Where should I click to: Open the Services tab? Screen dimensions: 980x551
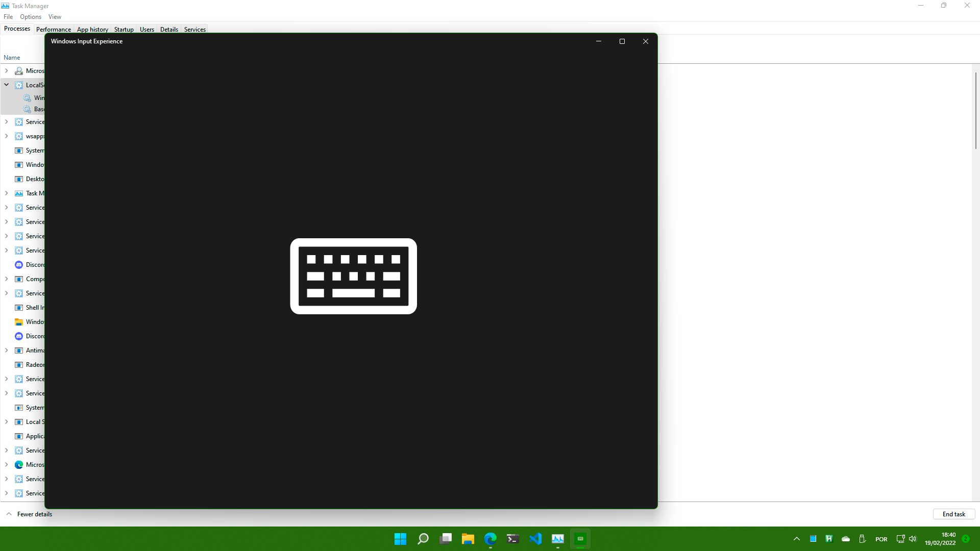pyautogui.click(x=195, y=29)
